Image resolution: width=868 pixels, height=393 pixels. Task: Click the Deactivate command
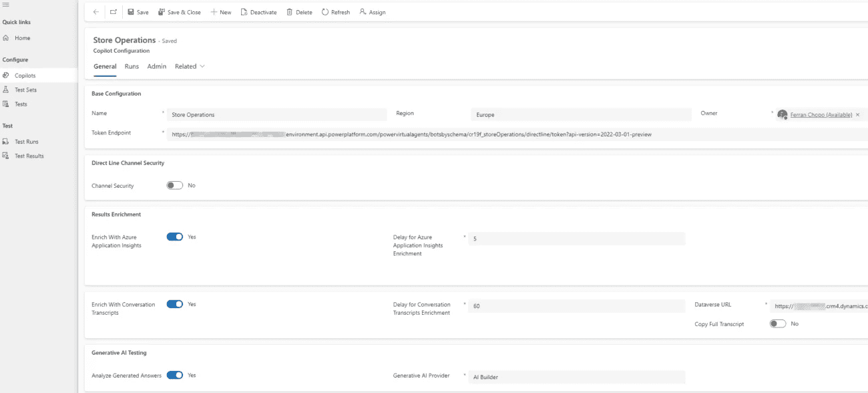tap(258, 12)
